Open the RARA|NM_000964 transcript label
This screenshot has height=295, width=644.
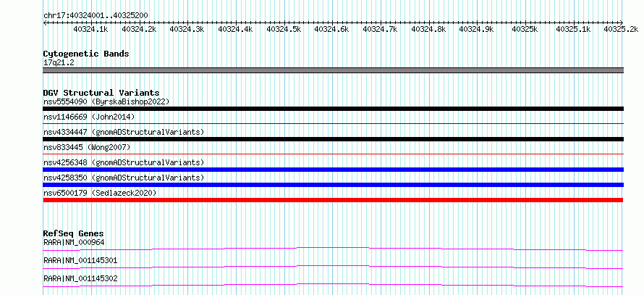tap(74, 242)
